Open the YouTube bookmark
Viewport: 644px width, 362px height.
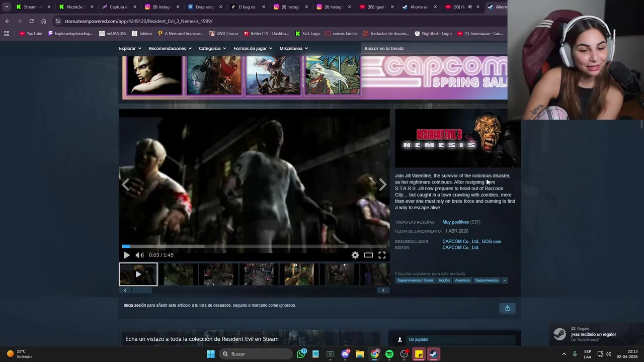[x=31, y=34]
